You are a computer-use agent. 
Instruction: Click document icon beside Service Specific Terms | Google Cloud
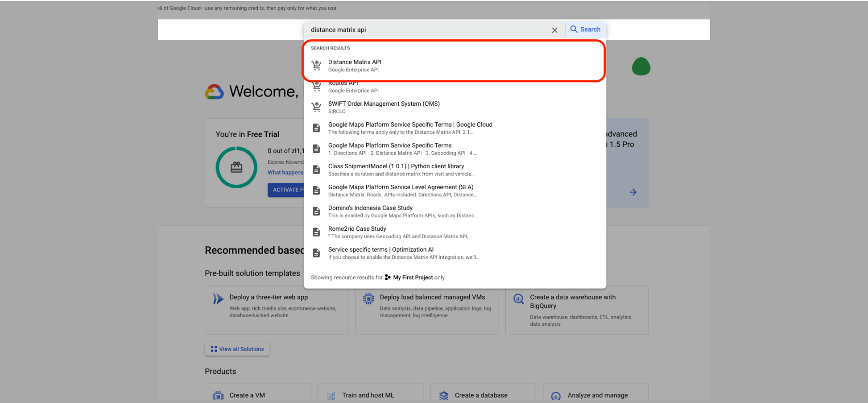click(316, 128)
